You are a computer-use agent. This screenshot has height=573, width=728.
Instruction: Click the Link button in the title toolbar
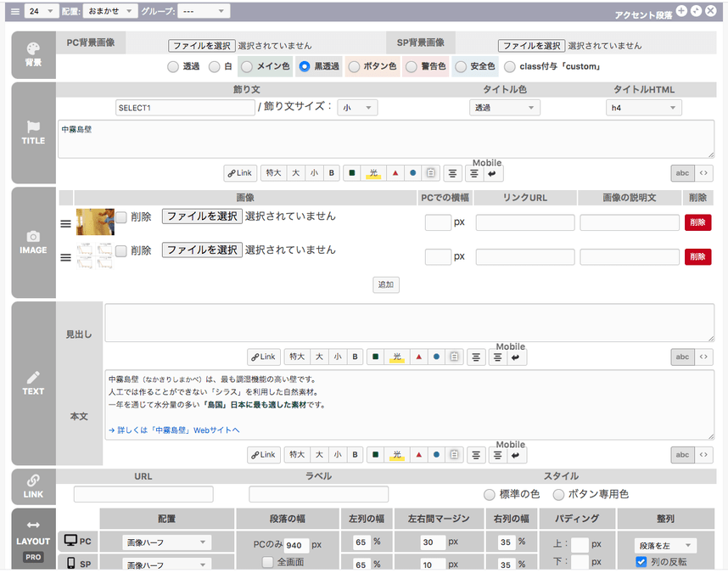click(240, 173)
